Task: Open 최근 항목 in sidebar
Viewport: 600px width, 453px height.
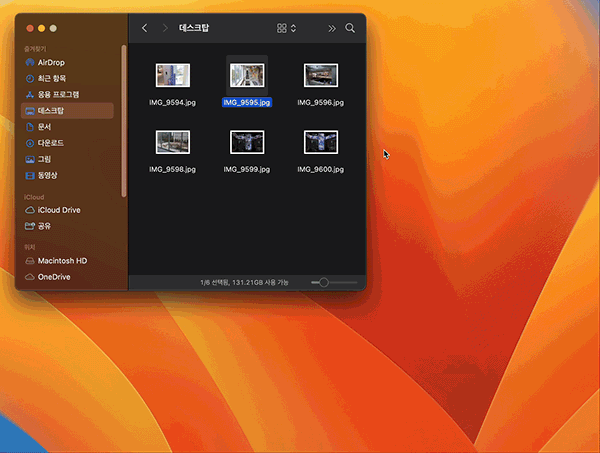Action: tap(67, 78)
